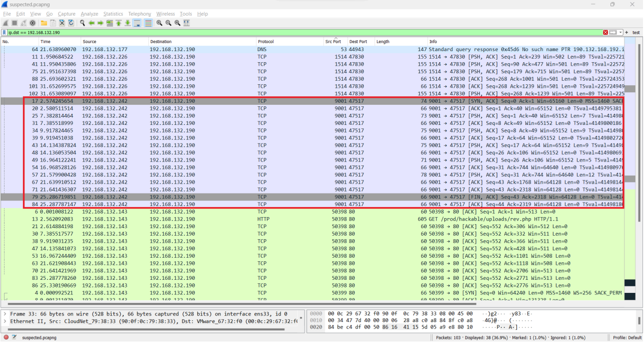This screenshot has height=342, width=644.
Task: Open a capture file via folder icon
Action: pos(44,23)
